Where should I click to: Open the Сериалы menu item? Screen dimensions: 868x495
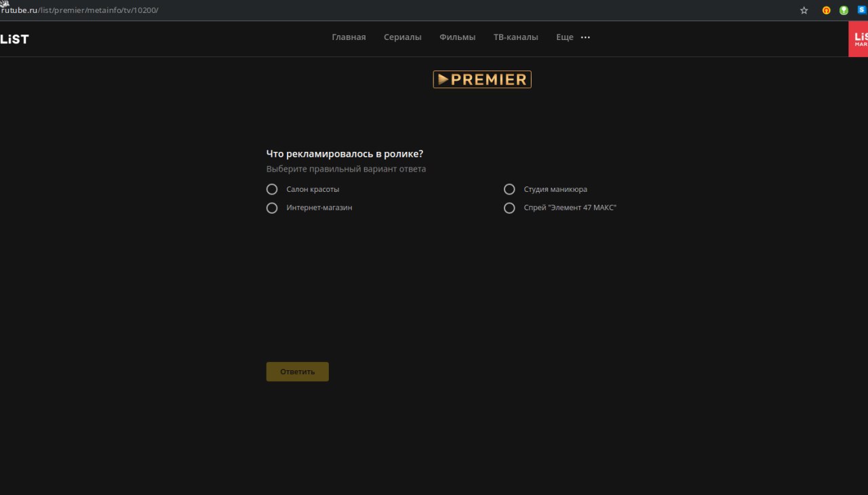pyautogui.click(x=403, y=37)
